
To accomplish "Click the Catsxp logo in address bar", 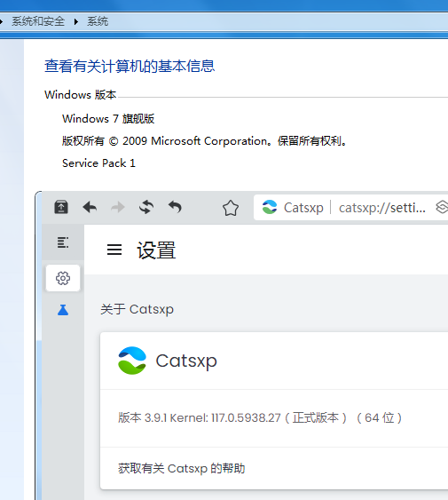I will 270,207.
